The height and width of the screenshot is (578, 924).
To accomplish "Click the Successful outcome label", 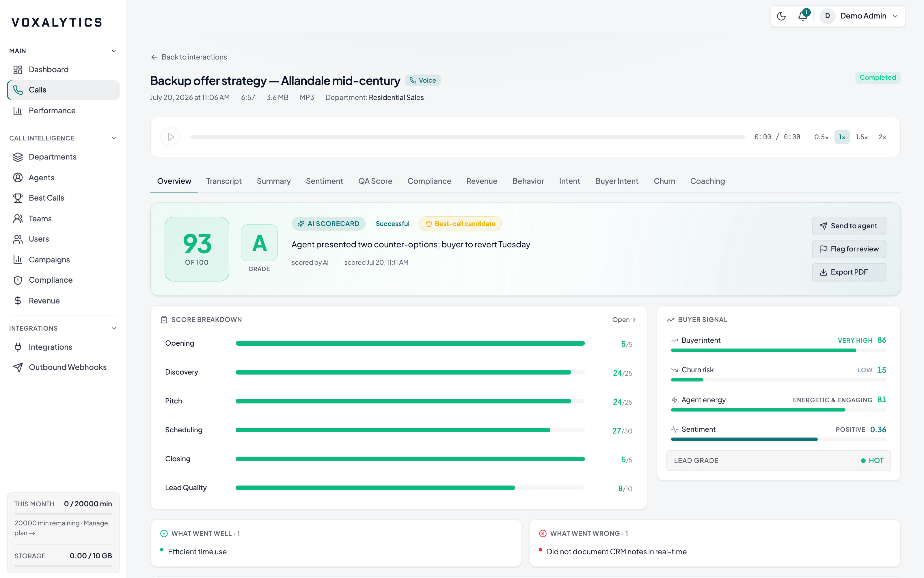I will 392,224.
